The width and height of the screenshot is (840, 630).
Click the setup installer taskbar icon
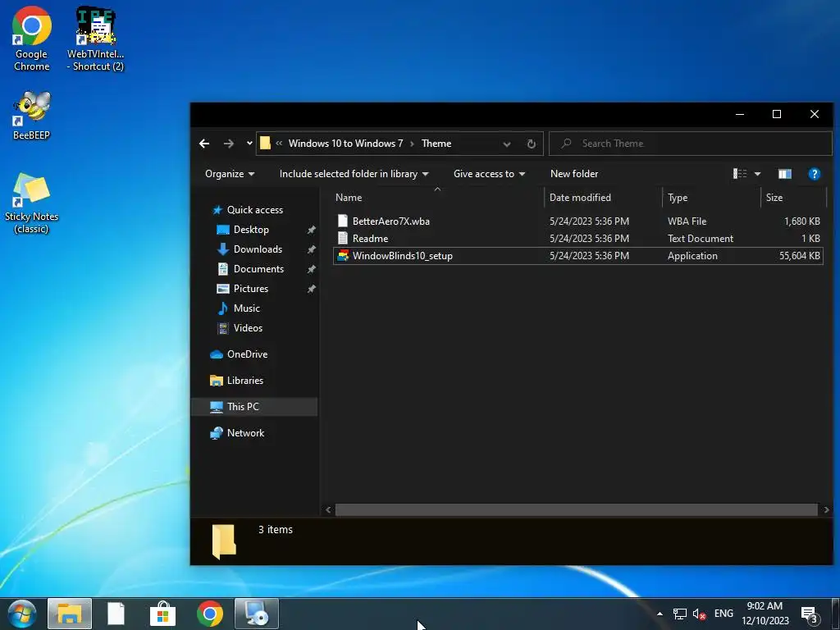(257, 614)
